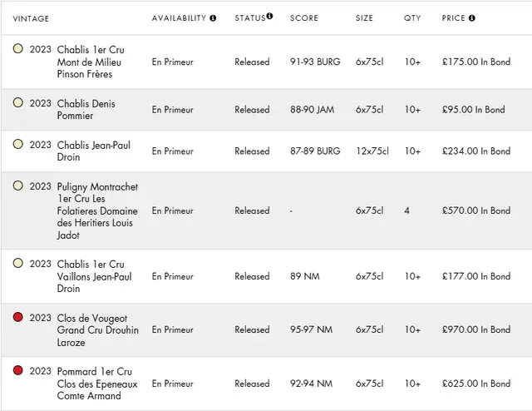
Task: Sort by the Qty column header
Action: pyautogui.click(x=412, y=18)
